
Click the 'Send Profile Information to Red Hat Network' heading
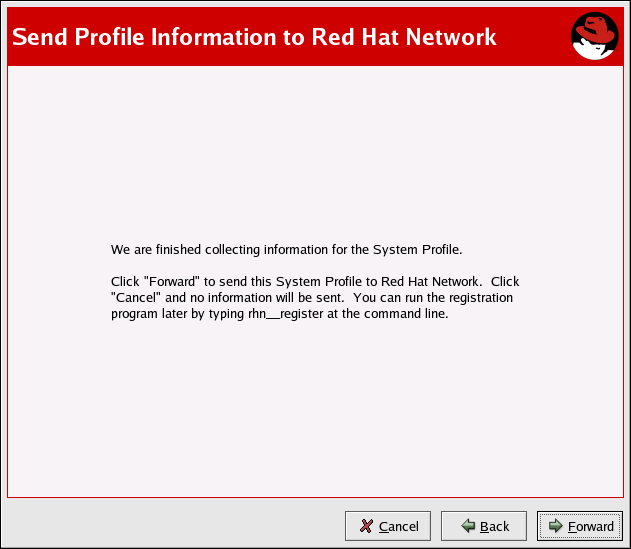254,37
